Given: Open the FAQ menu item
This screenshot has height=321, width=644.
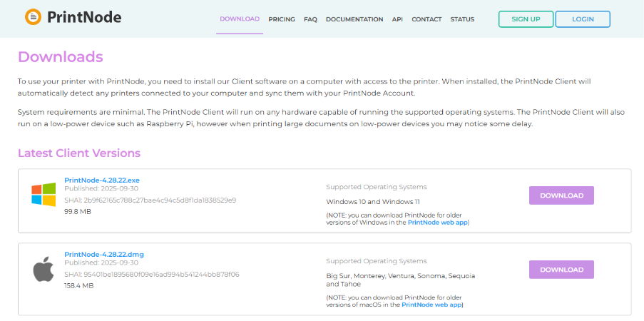Looking at the screenshot, I should [310, 19].
